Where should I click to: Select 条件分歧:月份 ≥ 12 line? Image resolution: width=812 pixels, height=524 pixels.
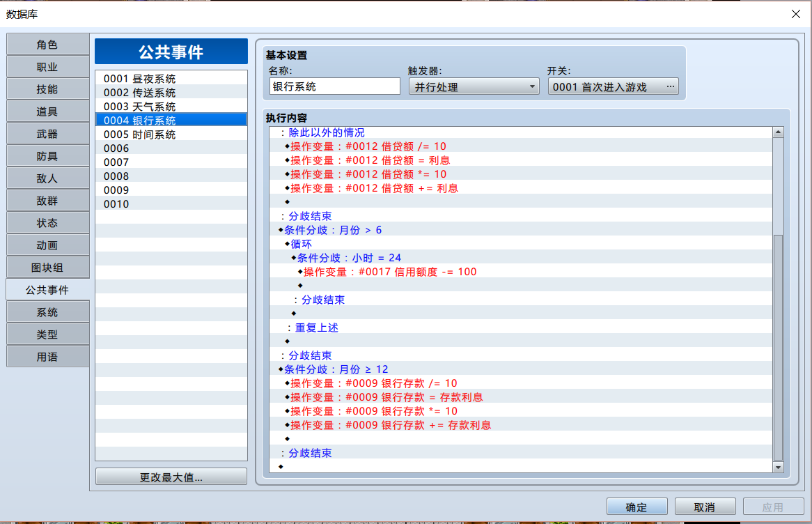(521, 369)
